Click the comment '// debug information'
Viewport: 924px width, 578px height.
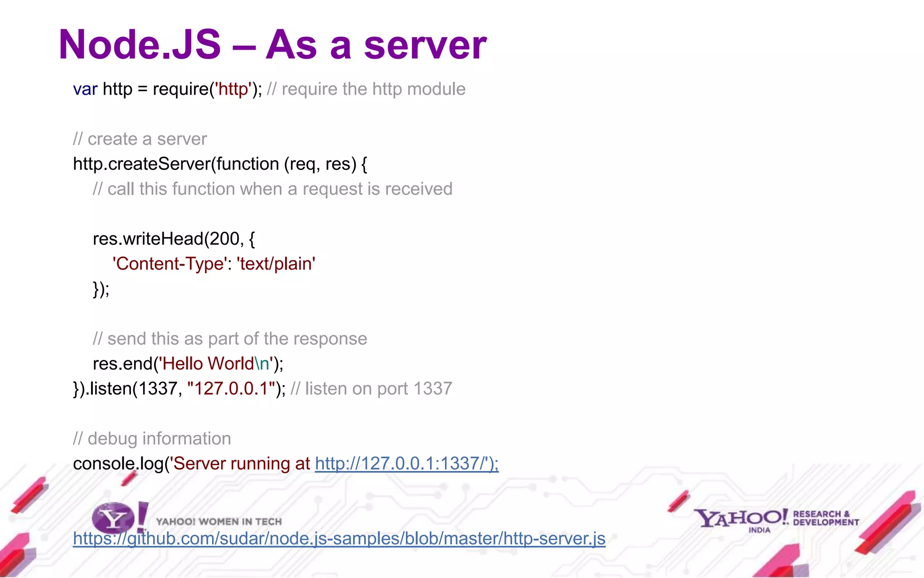(x=152, y=439)
